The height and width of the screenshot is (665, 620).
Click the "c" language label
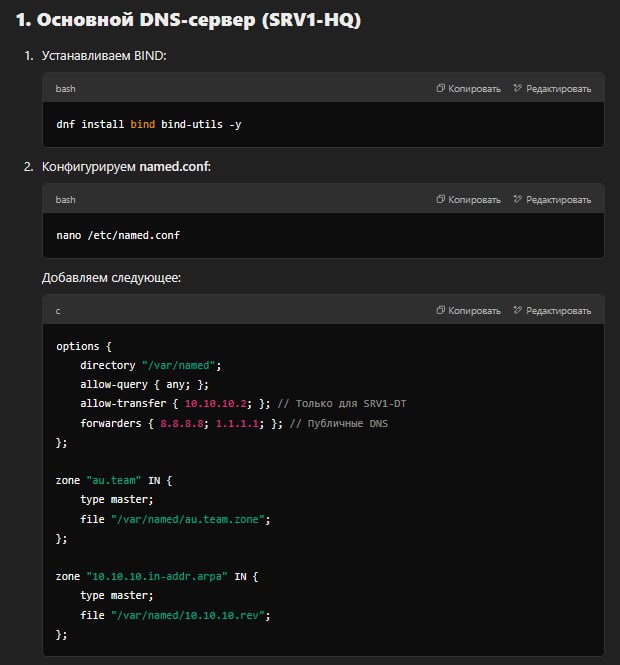pyautogui.click(x=58, y=311)
